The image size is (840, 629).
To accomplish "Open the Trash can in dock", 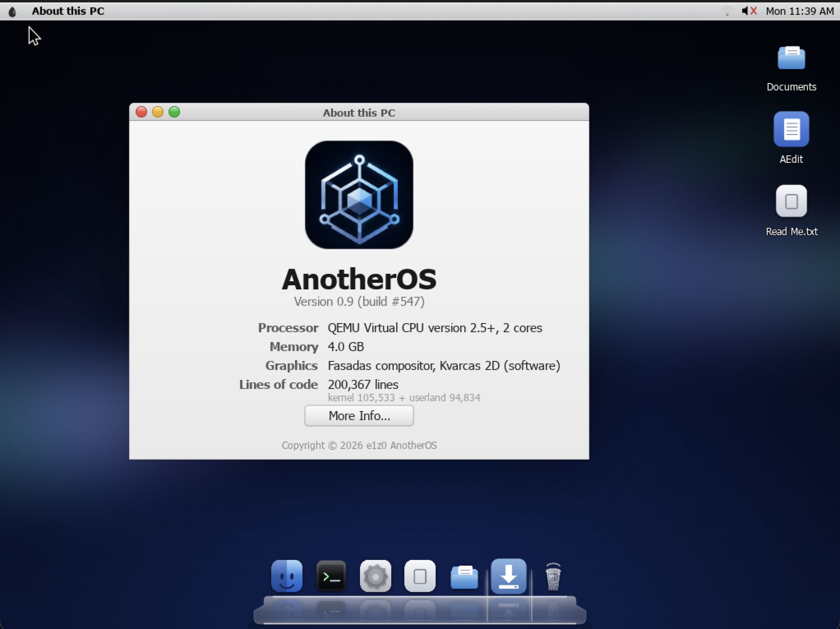I will (553, 576).
